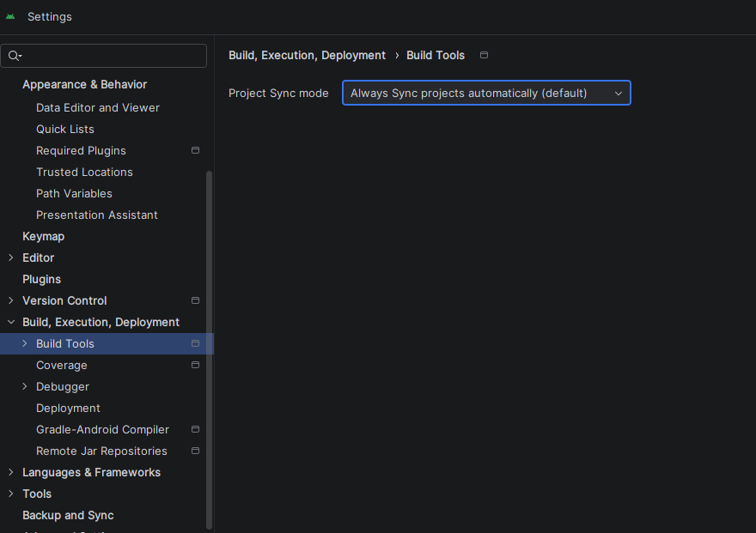
Task: Select the Debugger tree item
Action: (x=63, y=386)
